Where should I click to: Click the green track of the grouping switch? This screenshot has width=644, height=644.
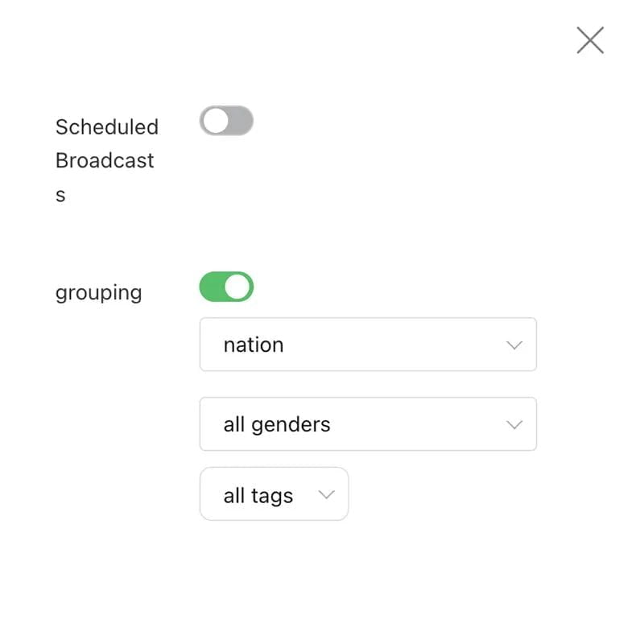pyautogui.click(x=213, y=287)
